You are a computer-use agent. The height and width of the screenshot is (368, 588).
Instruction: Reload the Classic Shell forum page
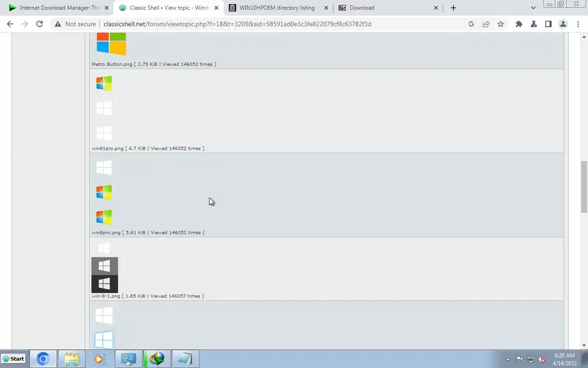pos(40,24)
